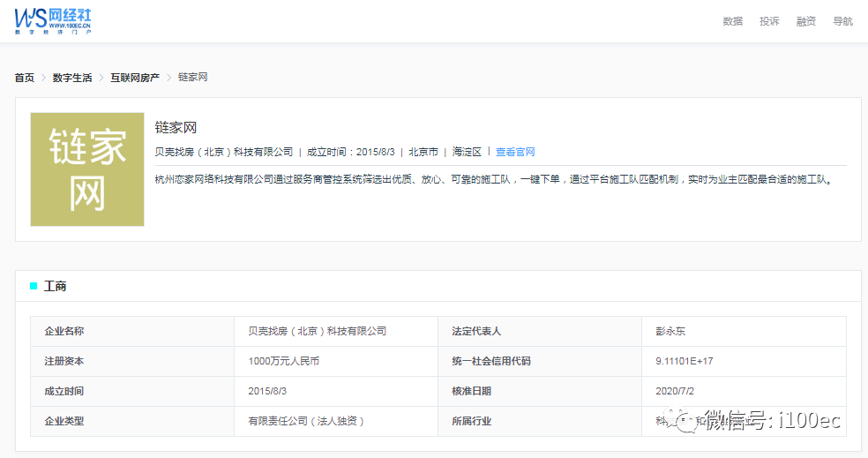The height and width of the screenshot is (458, 868).
Task: Click the 链家网 company title heading
Action: pyautogui.click(x=176, y=128)
